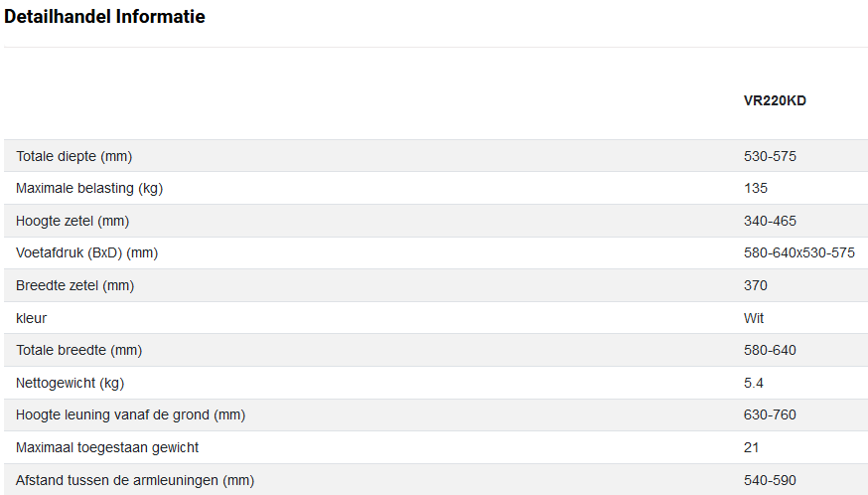Click the Detailhandel Informatie heading

point(104,17)
